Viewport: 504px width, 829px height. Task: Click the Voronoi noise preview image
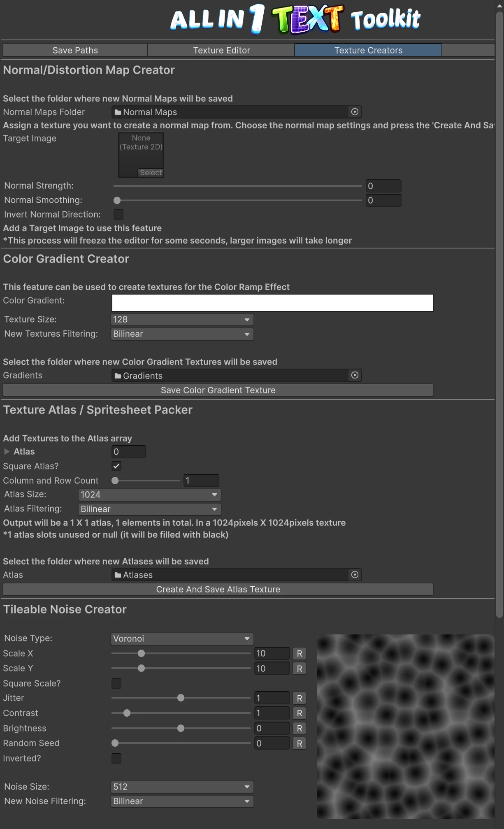[405, 726]
